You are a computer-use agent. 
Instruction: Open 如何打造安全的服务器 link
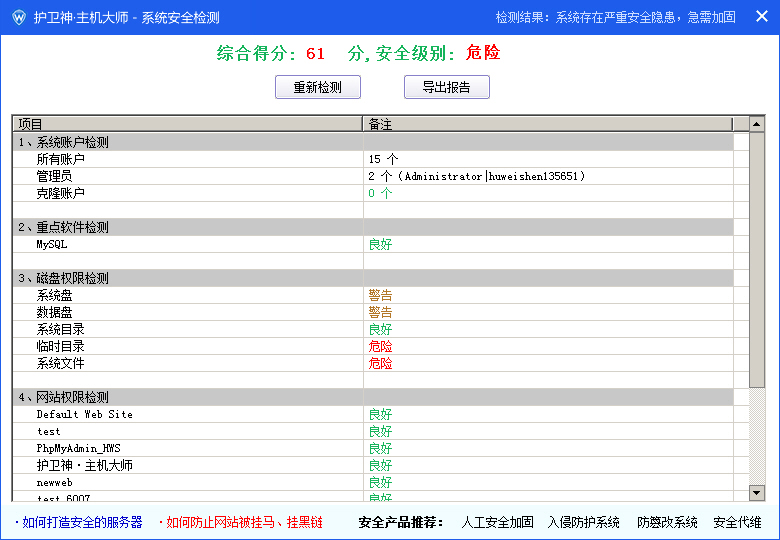(x=82, y=522)
